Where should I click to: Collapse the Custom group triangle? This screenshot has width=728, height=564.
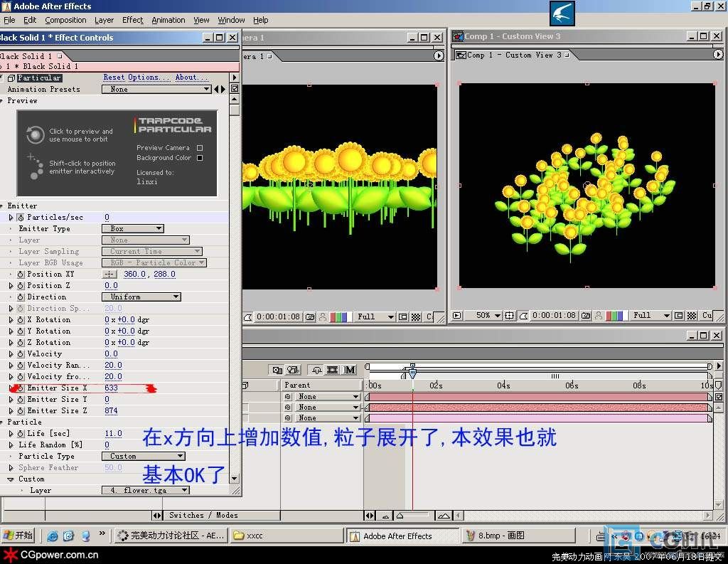[x=10, y=479]
